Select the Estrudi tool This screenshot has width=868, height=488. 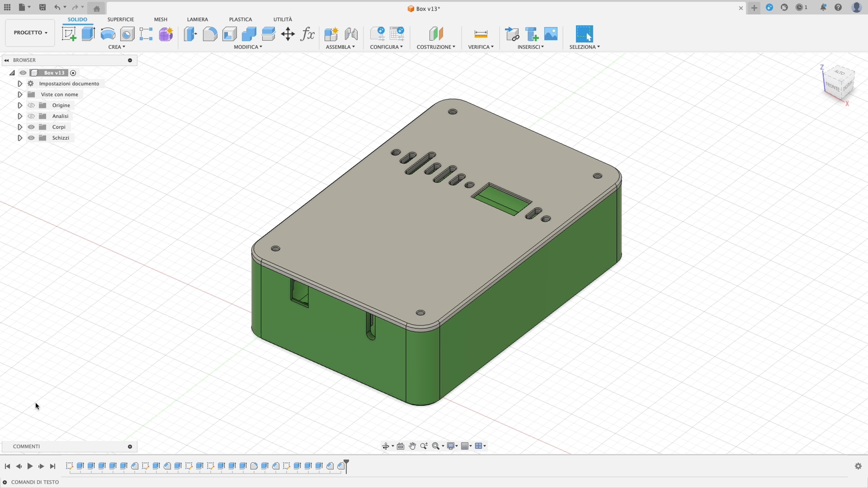point(88,34)
